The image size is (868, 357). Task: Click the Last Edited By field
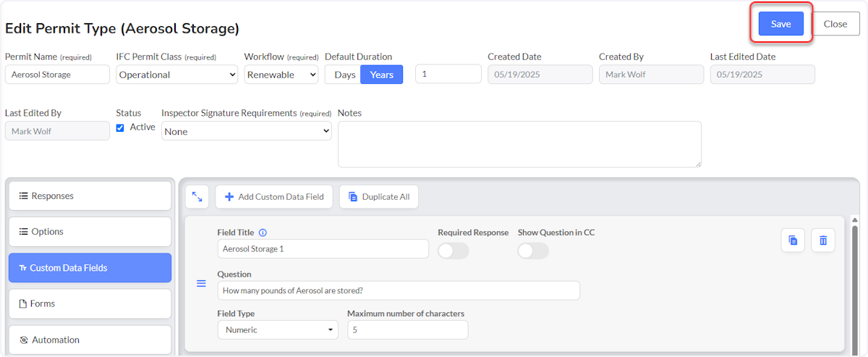point(57,131)
